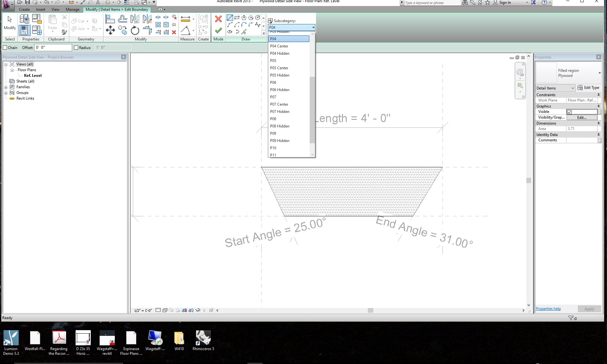The height and width of the screenshot is (364, 607).
Task: Toggle the Visible checkbox in Properties
Action: click(569, 112)
